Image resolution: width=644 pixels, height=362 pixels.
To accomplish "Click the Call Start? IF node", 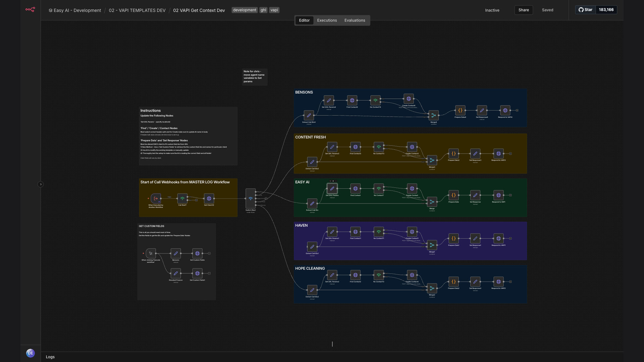I will [182, 198].
